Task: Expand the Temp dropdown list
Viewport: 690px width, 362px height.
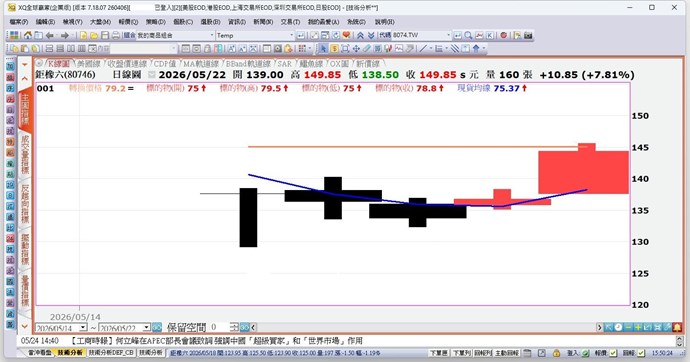Action: (291, 35)
